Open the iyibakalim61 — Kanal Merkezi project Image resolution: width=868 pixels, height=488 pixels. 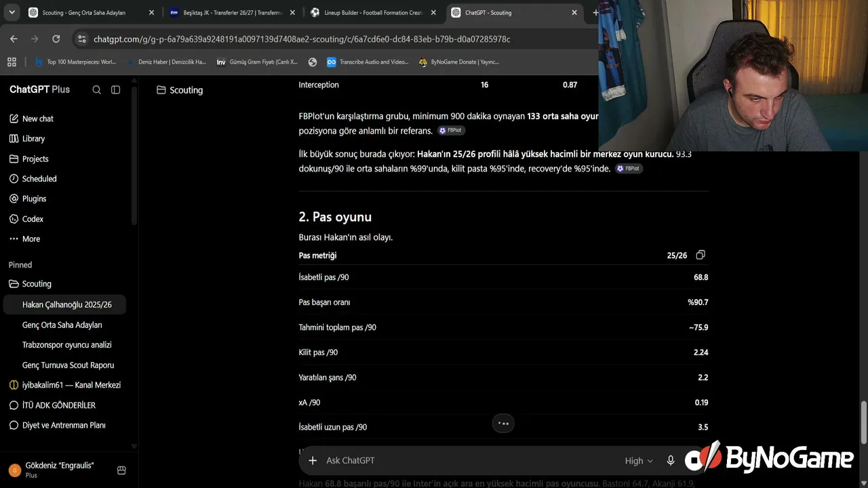pos(64,385)
